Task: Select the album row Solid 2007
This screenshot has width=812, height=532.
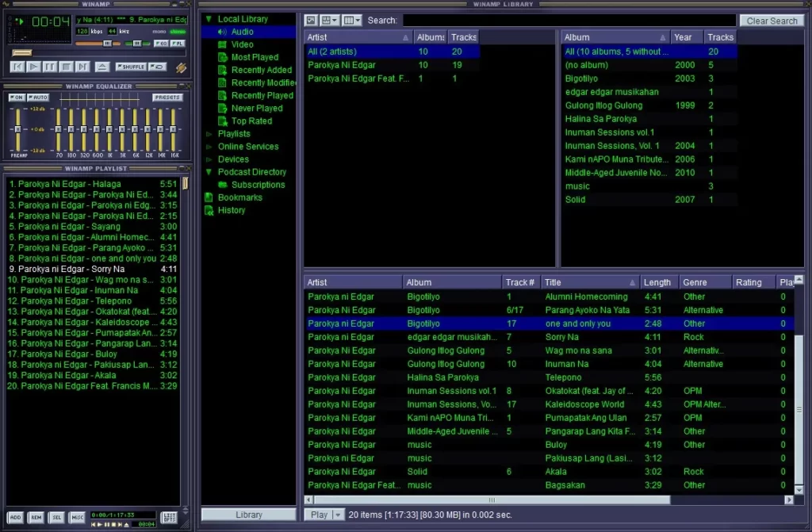Action: pyautogui.click(x=649, y=200)
